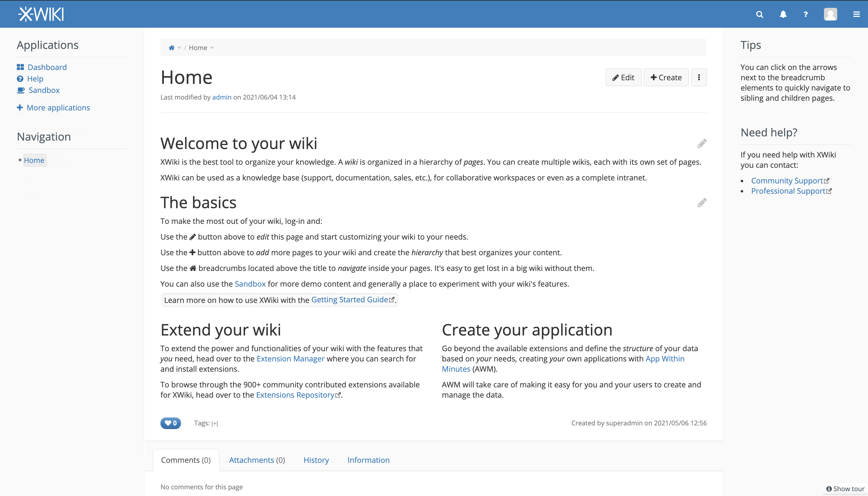The image size is (868, 496).
Task: Open the more actions three-dot menu
Action: pyautogui.click(x=699, y=77)
